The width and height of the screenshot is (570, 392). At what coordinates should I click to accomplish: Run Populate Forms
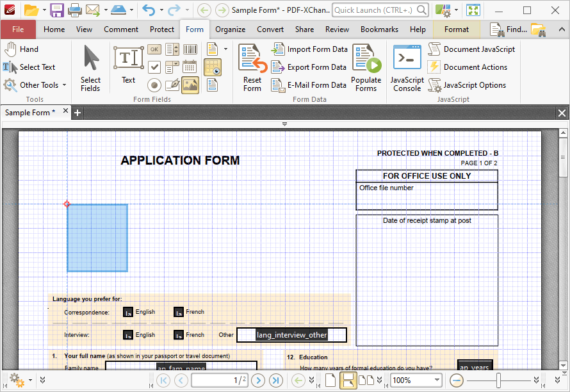point(366,68)
